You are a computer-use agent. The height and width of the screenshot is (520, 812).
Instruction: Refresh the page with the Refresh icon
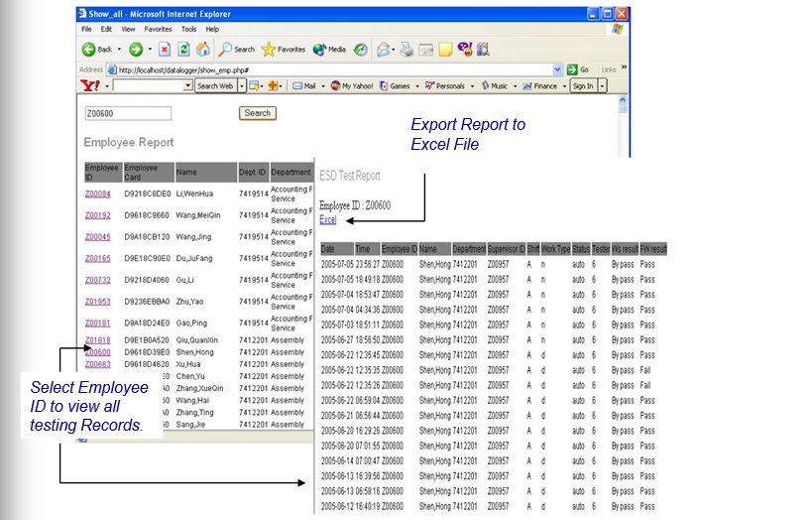[x=184, y=49]
